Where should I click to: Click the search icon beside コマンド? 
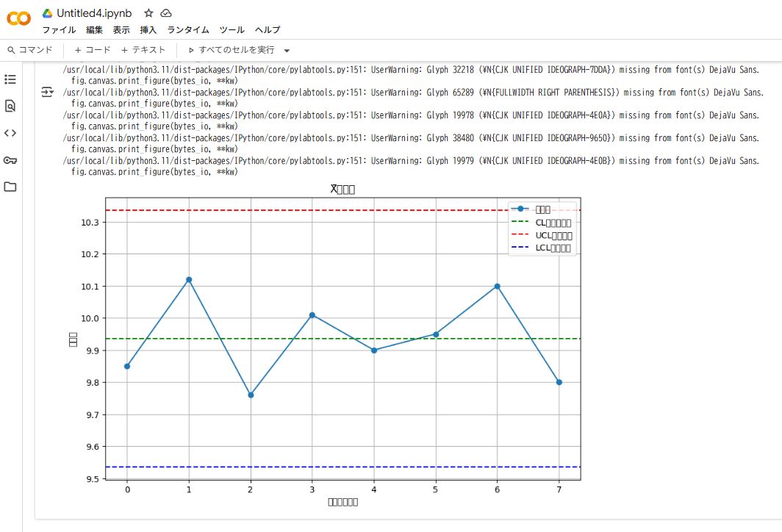[11, 50]
